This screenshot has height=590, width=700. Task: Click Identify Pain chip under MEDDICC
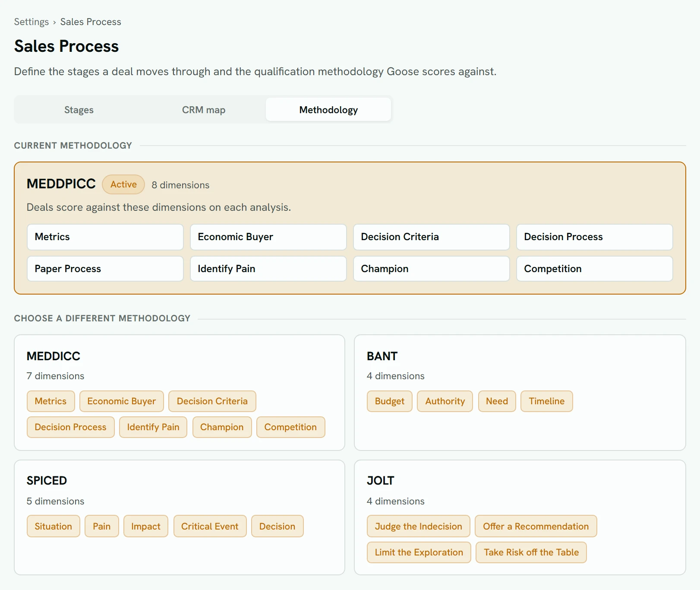pyautogui.click(x=153, y=427)
